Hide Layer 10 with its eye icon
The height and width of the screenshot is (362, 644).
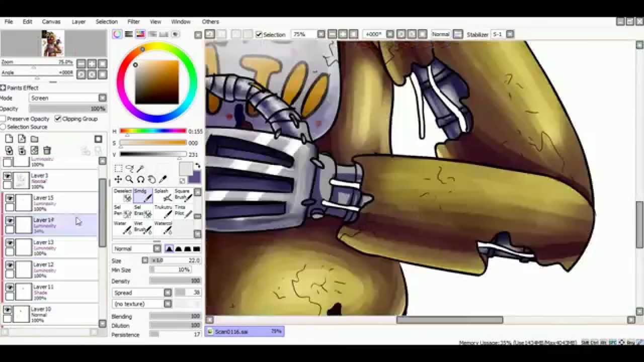tap(8, 309)
